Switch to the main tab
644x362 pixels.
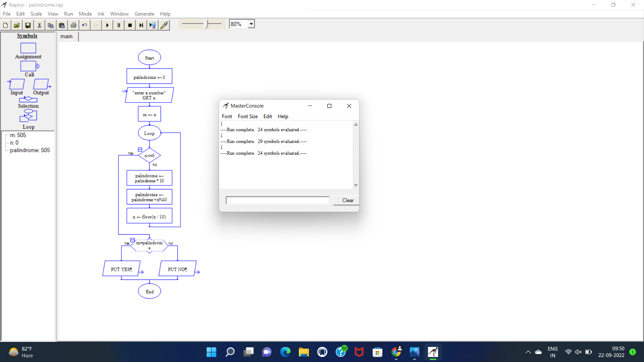click(x=67, y=36)
